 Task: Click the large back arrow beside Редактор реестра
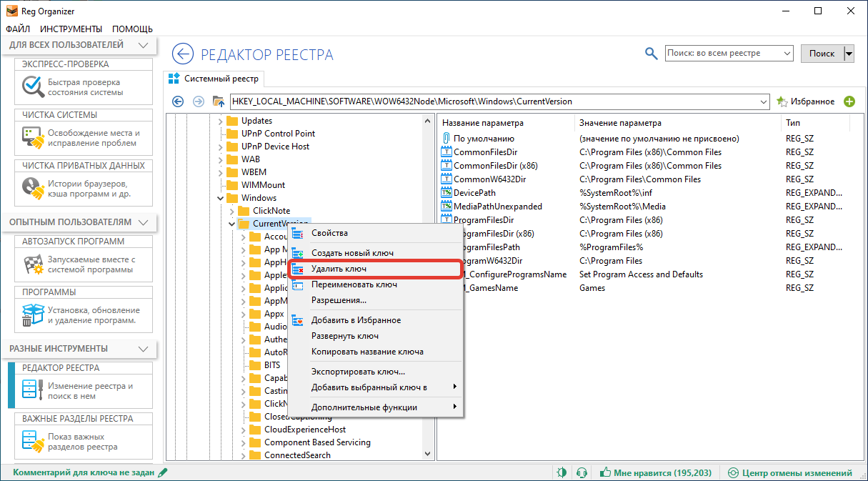[183, 54]
